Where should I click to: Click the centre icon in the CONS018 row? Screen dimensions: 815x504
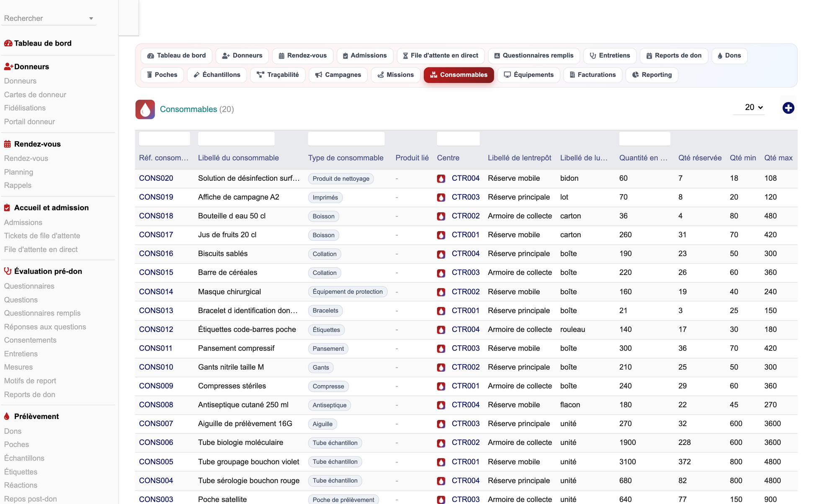tap(441, 216)
